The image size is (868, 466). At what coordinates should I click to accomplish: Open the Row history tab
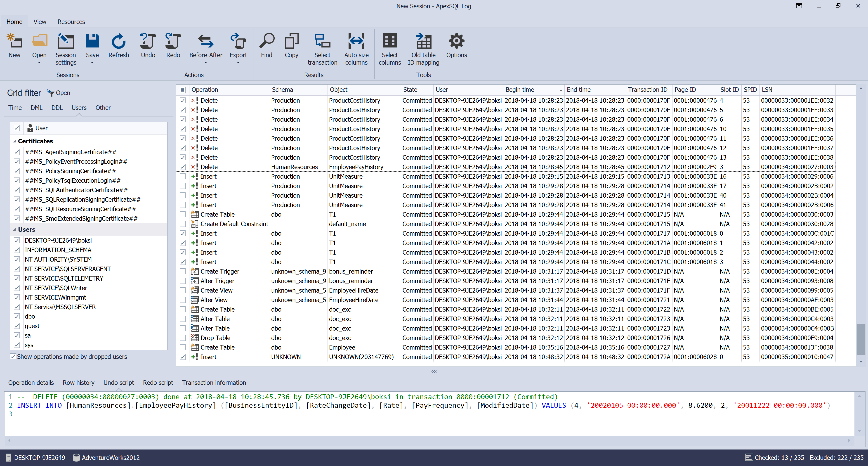pos(78,382)
